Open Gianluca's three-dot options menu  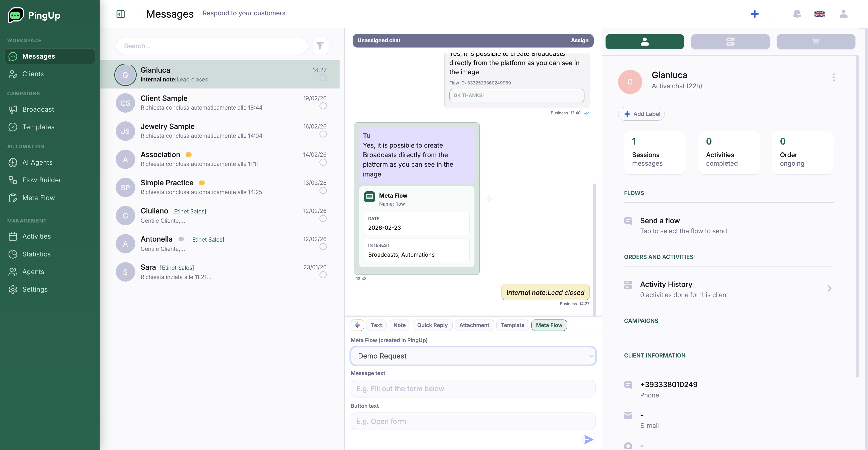833,78
